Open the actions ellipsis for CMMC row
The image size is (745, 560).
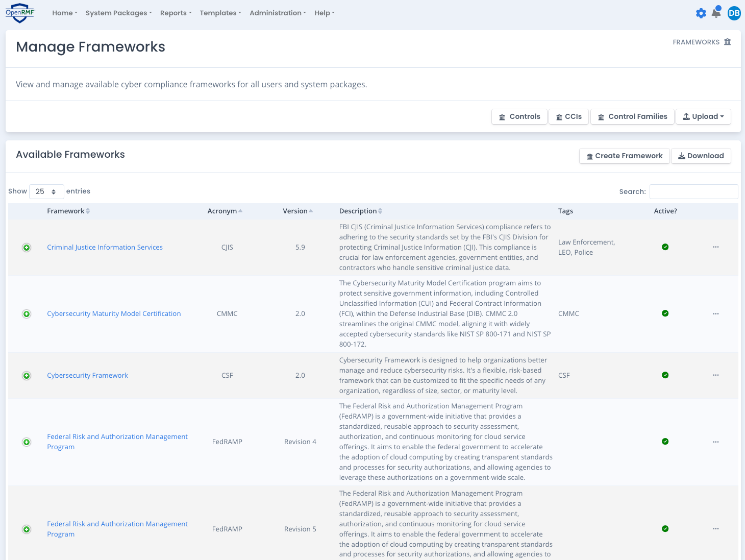point(716,313)
